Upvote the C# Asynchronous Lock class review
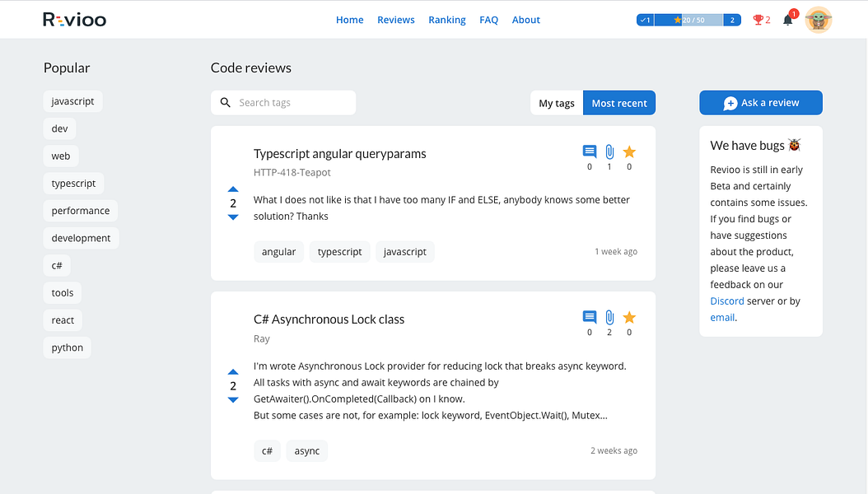The height and width of the screenshot is (494, 868). pyautogui.click(x=233, y=372)
